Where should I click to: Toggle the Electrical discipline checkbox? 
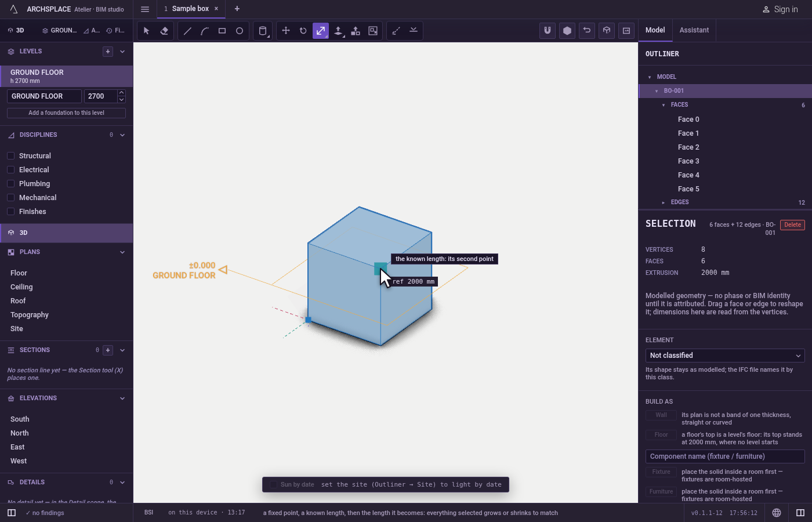[x=11, y=170]
